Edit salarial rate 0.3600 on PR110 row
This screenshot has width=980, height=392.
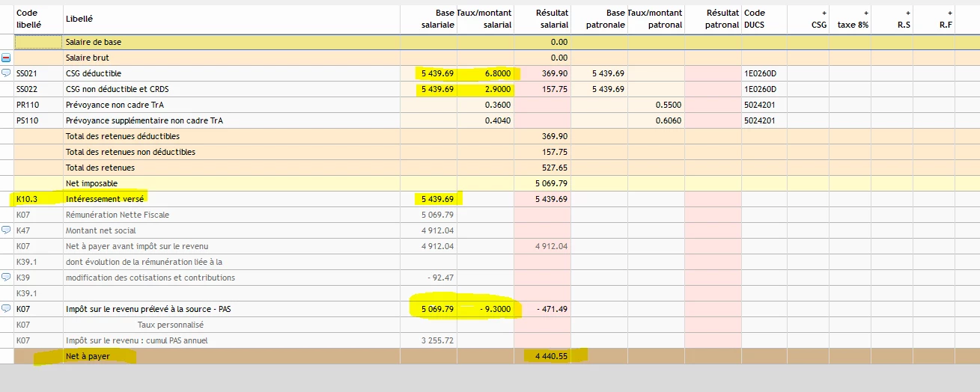pyautogui.click(x=498, y=105)
